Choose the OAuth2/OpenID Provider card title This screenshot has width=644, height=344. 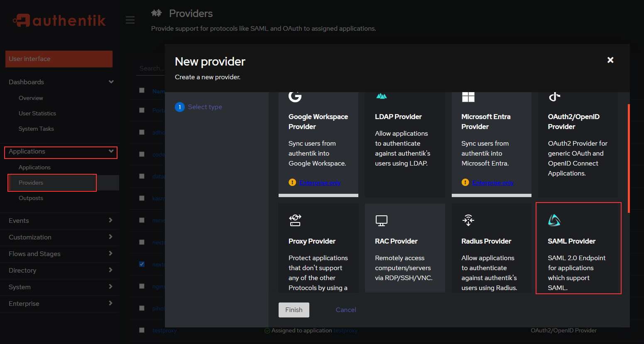pyautogui.click(x=573, y=122)
